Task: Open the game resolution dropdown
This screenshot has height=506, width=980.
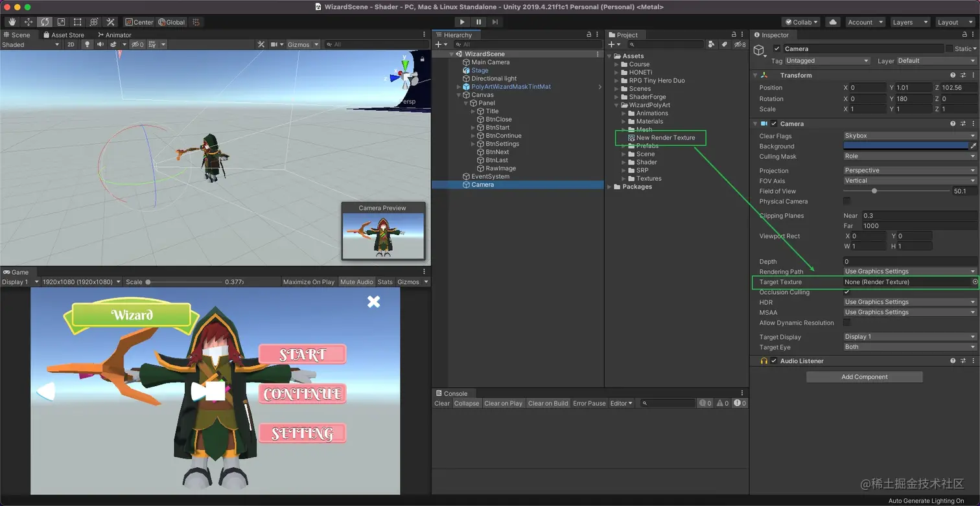Action: coord(82,282)
